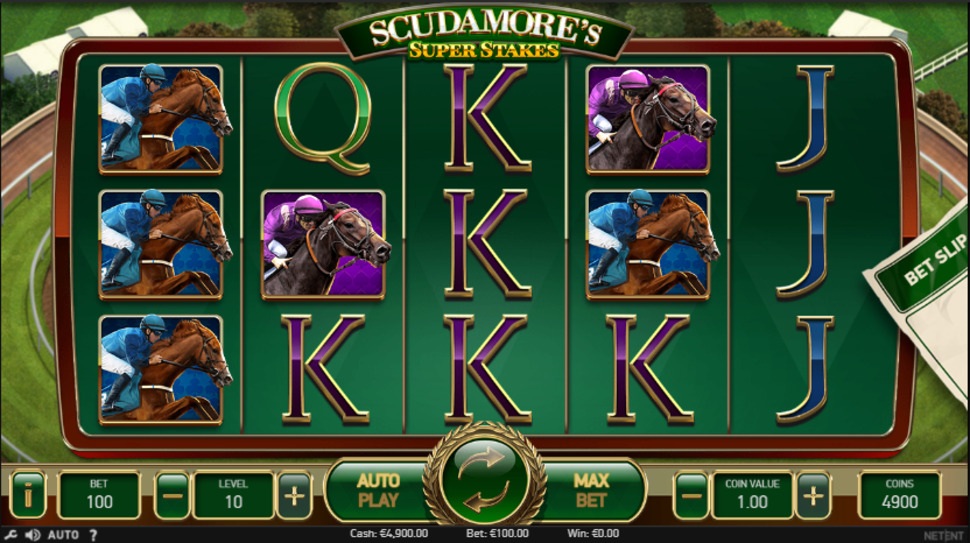Click AUTO text in bottom status bar
The image size is (970, 543).
click(x=63, y=534)
